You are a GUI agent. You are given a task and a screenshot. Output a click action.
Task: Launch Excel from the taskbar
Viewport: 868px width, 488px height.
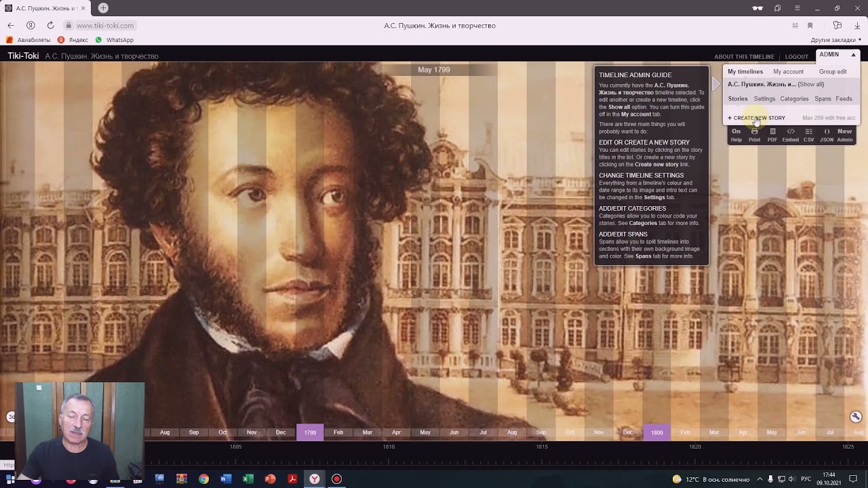pyautogui.click(x=248, y=479)
